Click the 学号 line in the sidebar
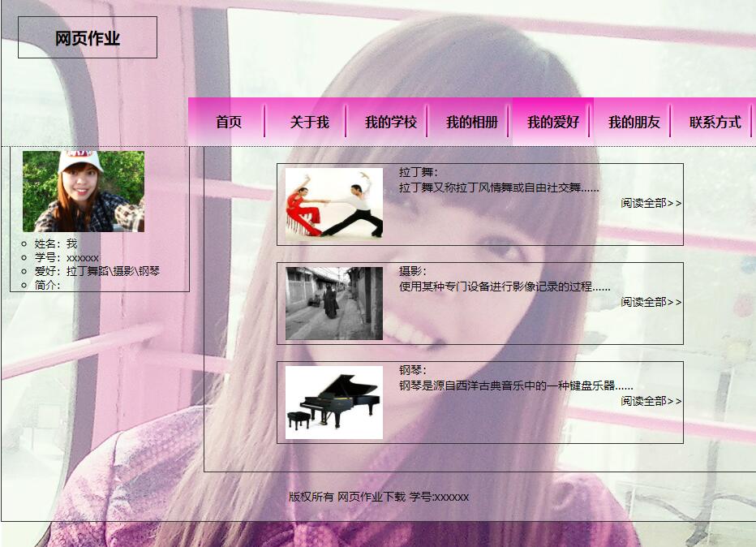 pos(67,257)
